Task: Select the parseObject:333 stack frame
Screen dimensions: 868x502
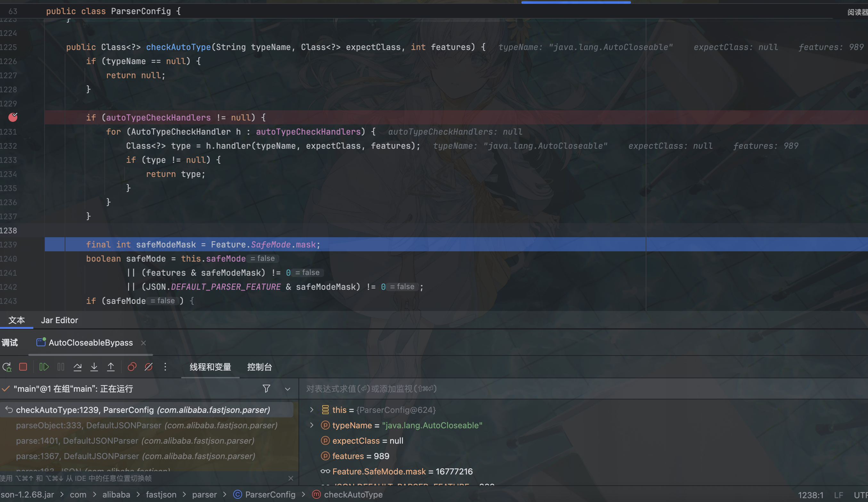Action: click(146, 425)
